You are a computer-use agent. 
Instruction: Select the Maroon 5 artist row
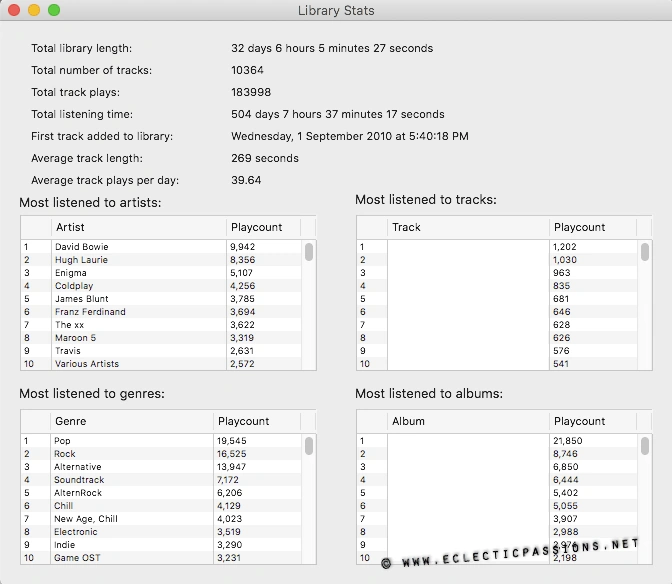coord(161,338)
